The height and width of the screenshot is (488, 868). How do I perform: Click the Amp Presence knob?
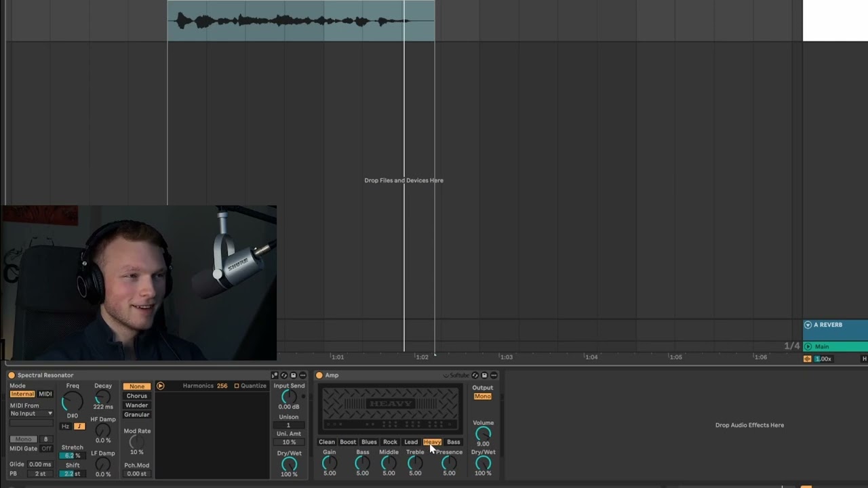coord(449,463)
